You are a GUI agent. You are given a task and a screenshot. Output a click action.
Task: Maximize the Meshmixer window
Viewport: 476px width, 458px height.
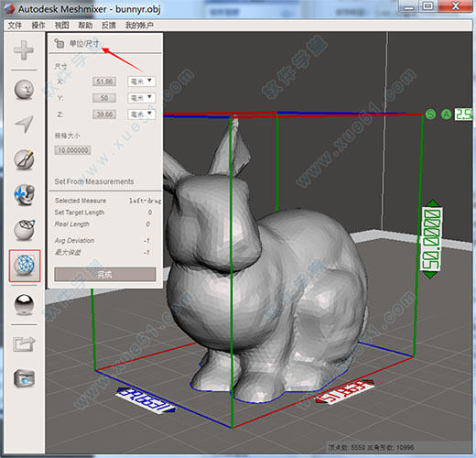click(428, 5)
